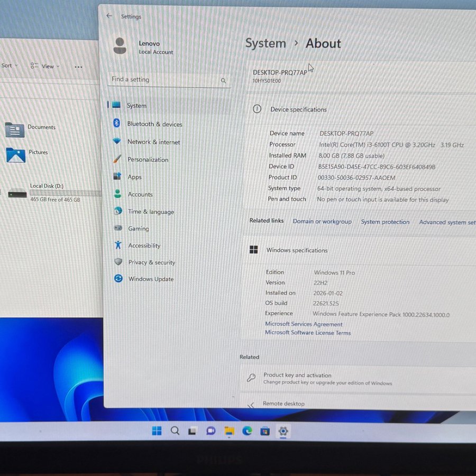Screen dimensions: 476x476
Task: Open Privacy & security settings
Action: pyautogui.click(x=151, y=262)
